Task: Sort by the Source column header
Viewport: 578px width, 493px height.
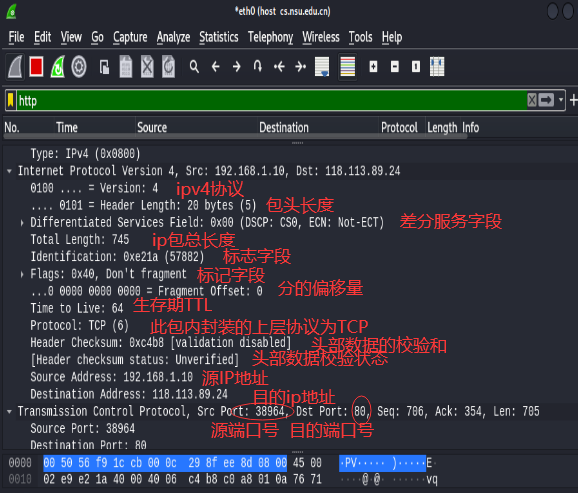Action: [x=196, y=128]
